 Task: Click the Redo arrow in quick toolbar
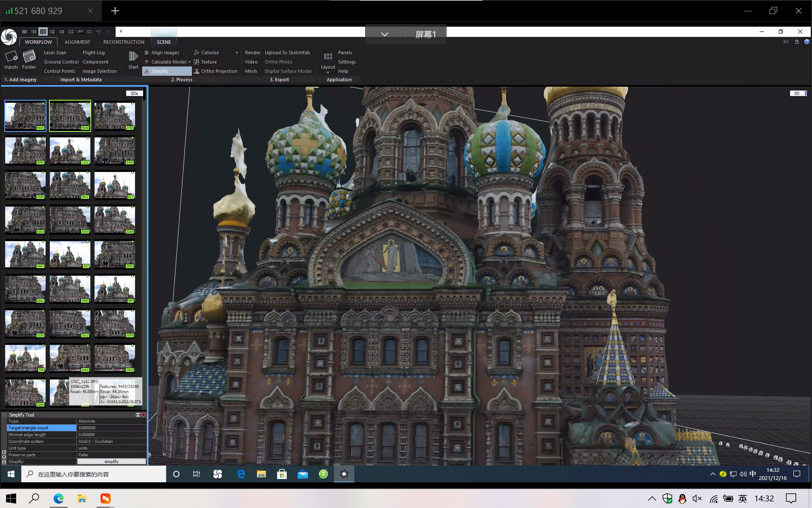108,31
